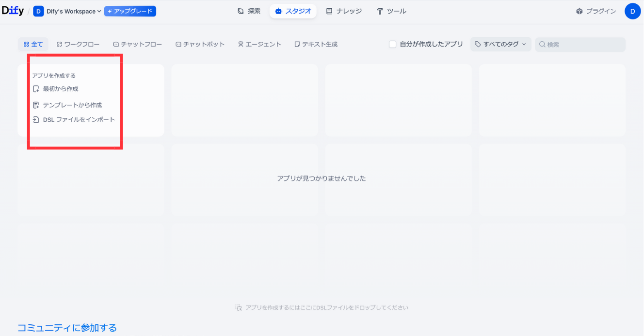Click the workspace avatar D icon

coord(38,11)
